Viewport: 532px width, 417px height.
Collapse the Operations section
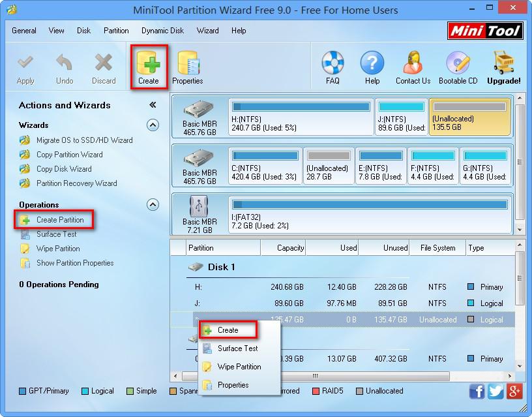pos(153,204)
